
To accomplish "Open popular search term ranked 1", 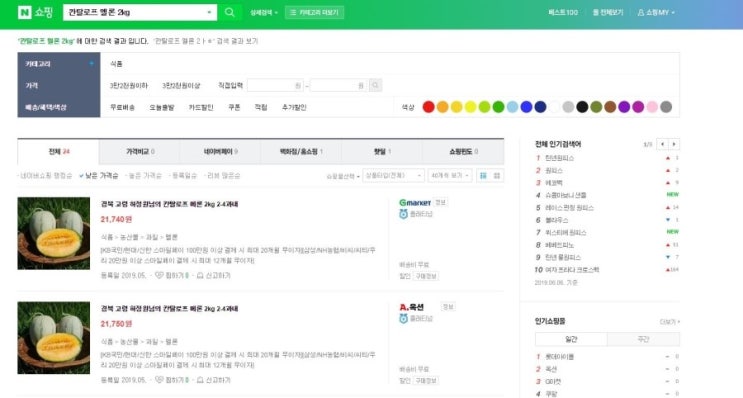I will tap(559, 158).
